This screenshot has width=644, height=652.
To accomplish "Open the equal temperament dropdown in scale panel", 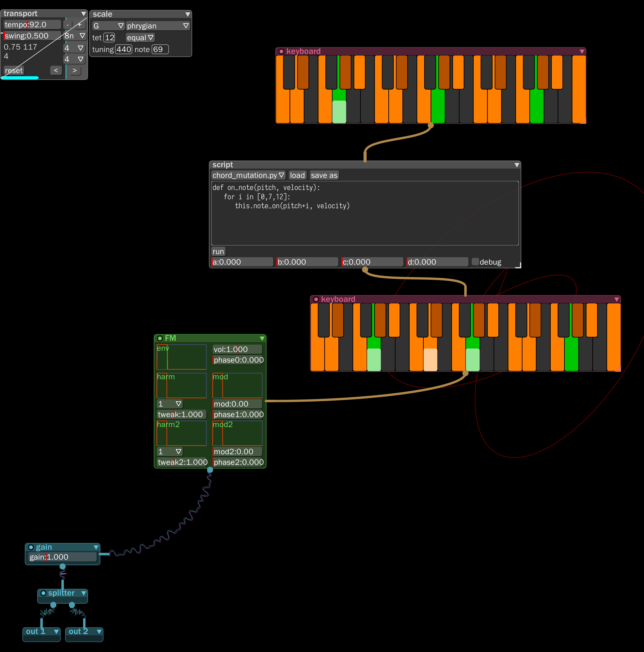I will point(140,37).
